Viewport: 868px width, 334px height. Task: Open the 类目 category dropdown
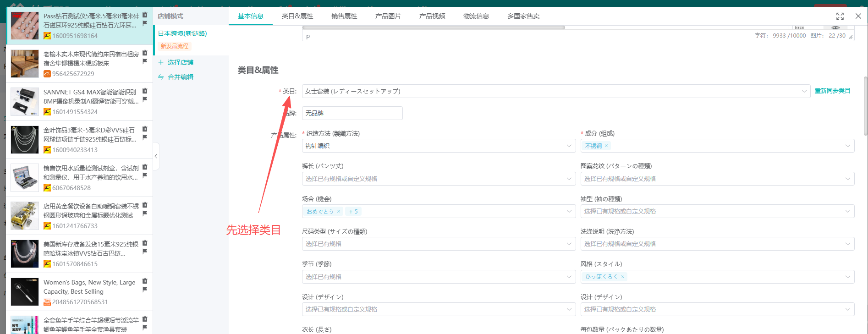[555, 92]
